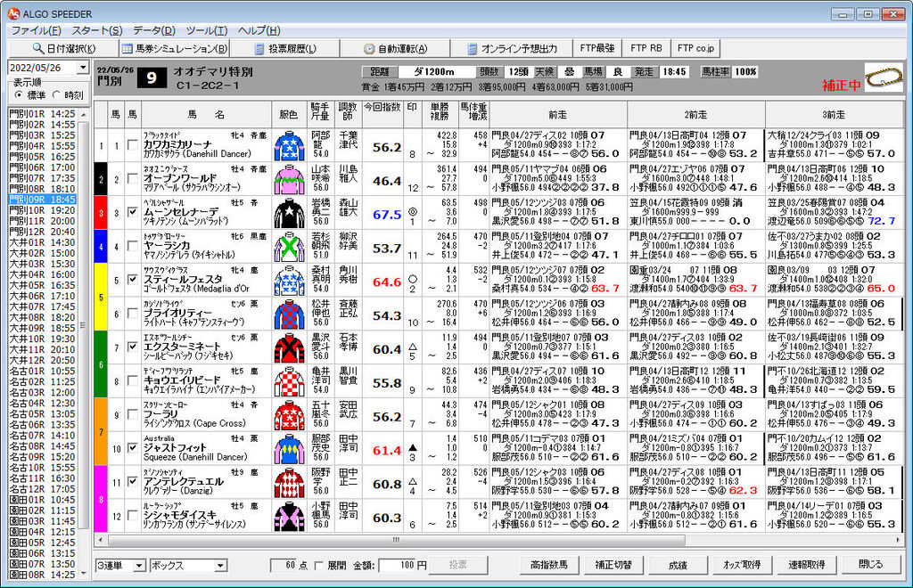Click the 補正切替 button
The height and width of the screenshot is (588, 913).
pyautogui.click(x=613, y=565)
